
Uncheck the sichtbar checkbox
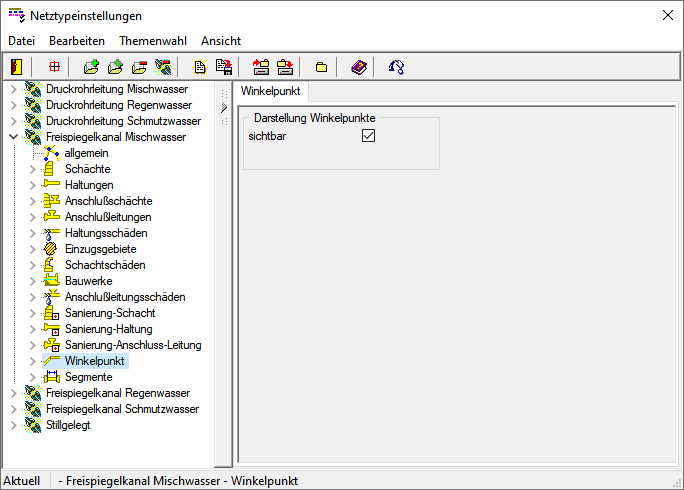pyautogui.click(x=368, y=136)
